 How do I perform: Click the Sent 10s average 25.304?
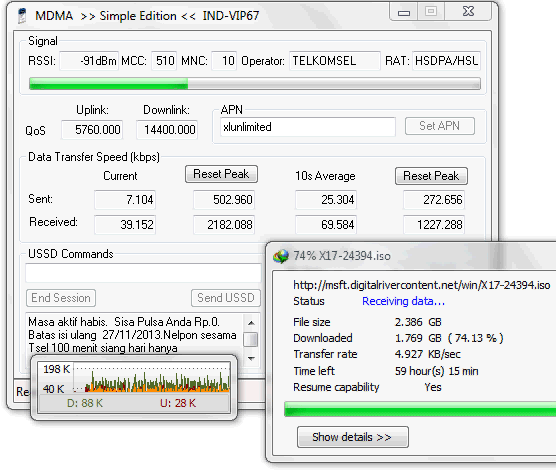(x=326, y=200)
